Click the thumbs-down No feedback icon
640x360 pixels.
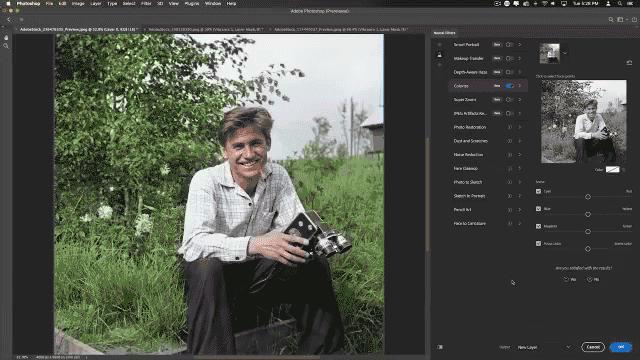coord(589,280)
